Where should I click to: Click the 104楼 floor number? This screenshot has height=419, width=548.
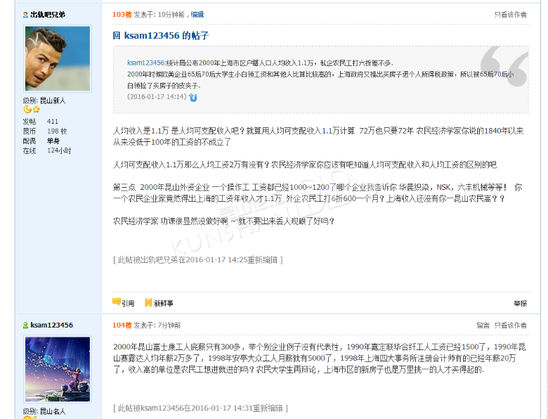tap(122, 325)
